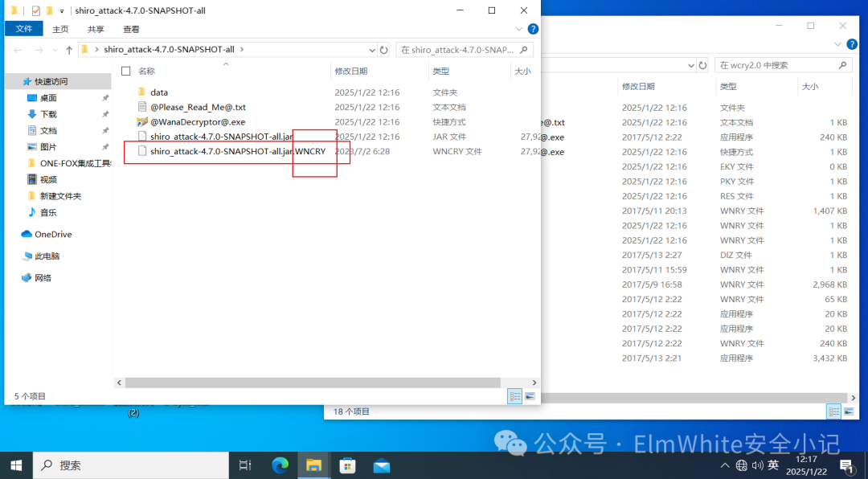Viewport: 868px width, 479px height.
Task: Expand the chevron after shiro_attack in the address bar
Action: tap(241, 49)
